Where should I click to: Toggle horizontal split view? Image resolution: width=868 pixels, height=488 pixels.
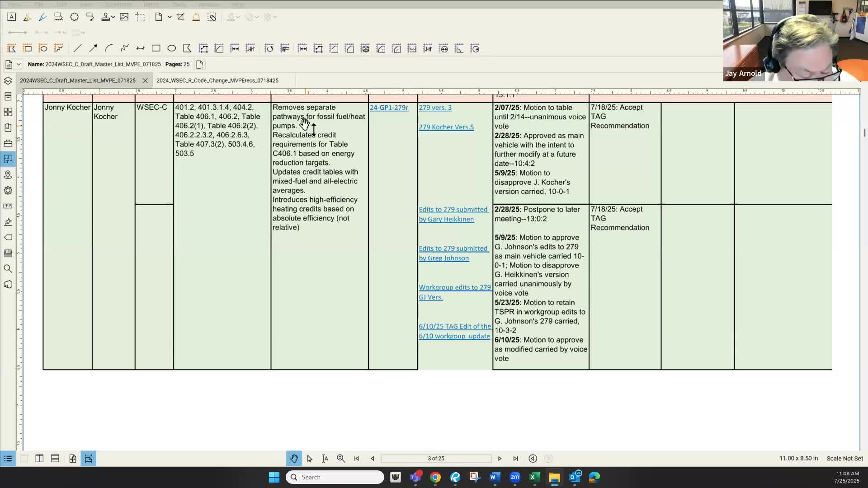click(55, 459)
